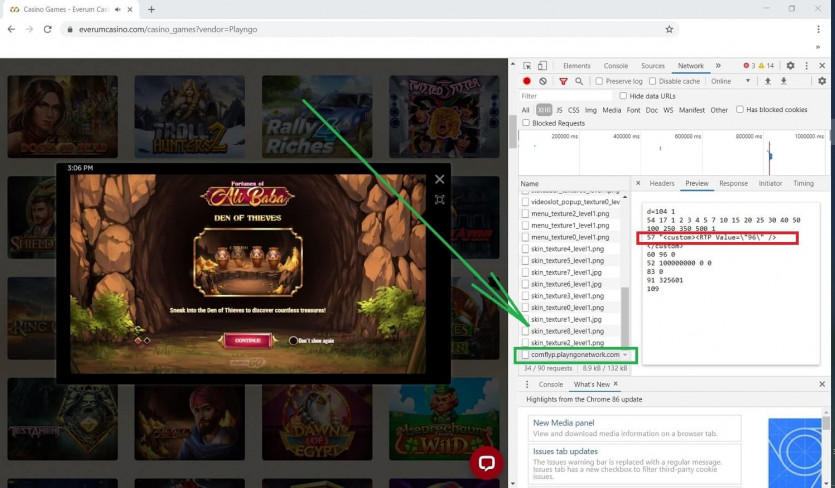Check Has blocked cookies
The image size is (835, 488).
tap(740, 109)
